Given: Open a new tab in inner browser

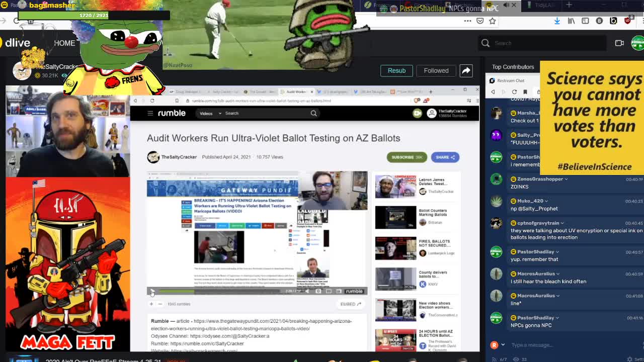Looking at the screenshot, I should coord(431,92).
